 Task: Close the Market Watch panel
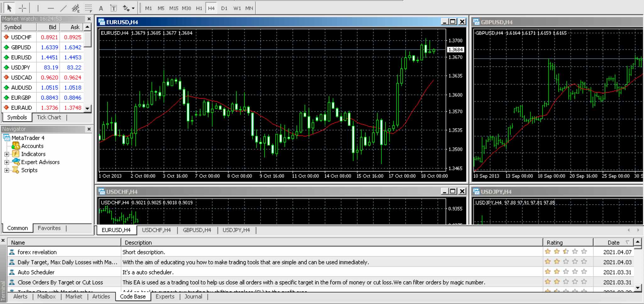(89, 19)
